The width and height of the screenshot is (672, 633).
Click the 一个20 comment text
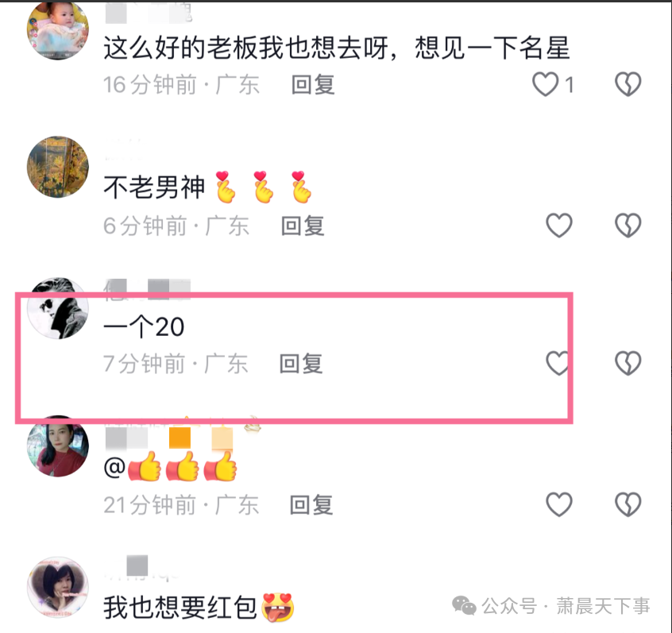click(144, 327)
